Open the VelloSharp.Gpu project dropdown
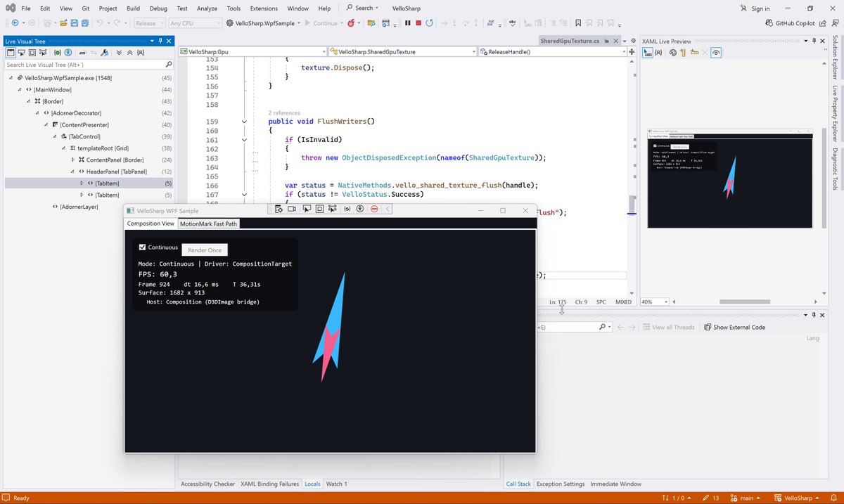This screenshot has height=504, width=844. [x=252, y=51]
